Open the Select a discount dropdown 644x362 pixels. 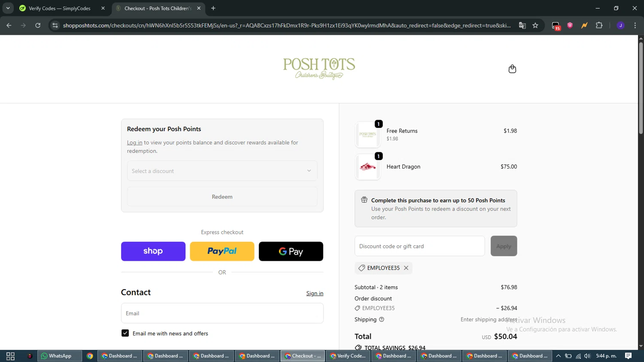222,171
